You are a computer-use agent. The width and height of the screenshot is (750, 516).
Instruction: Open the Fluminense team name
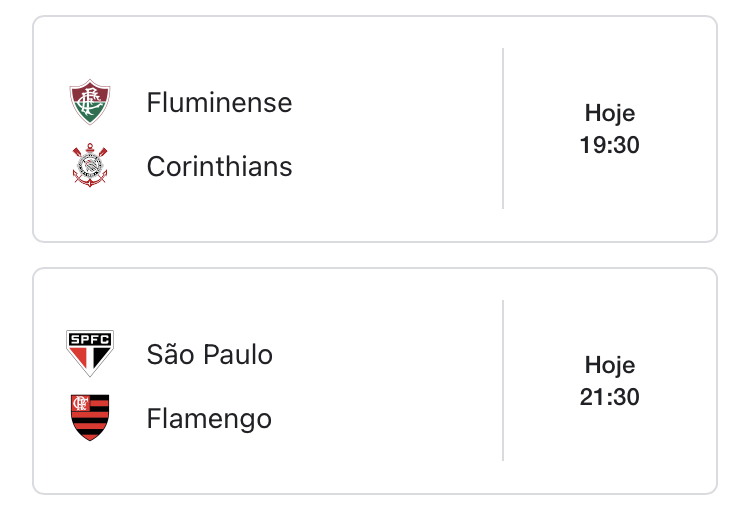pyautogui.click(x=219, y=103)
